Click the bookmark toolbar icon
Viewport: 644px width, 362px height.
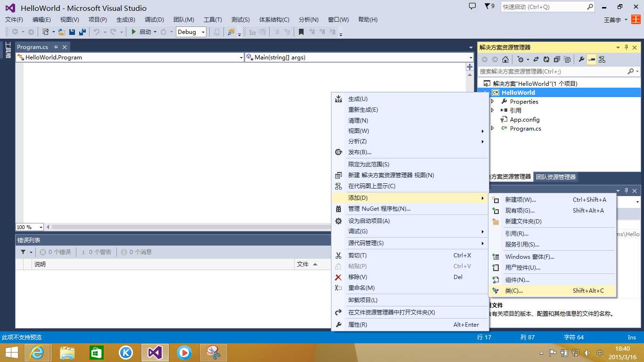[301, 32]
